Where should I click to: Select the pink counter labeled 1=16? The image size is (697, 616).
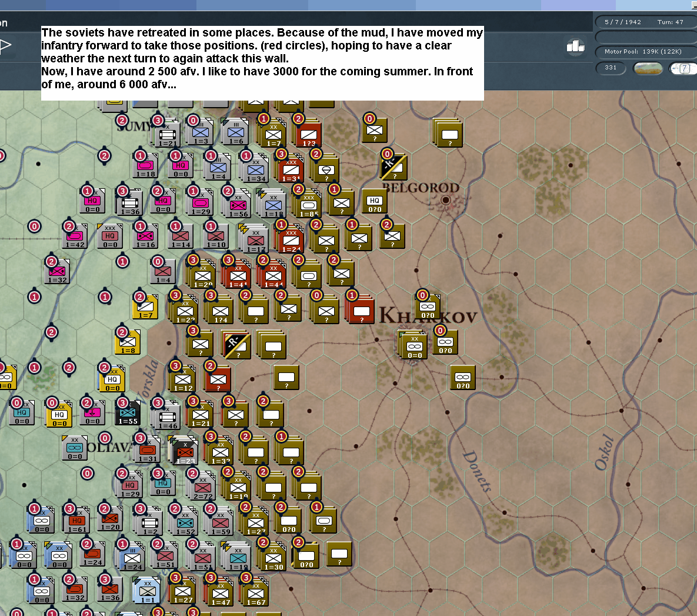[145, 236]
